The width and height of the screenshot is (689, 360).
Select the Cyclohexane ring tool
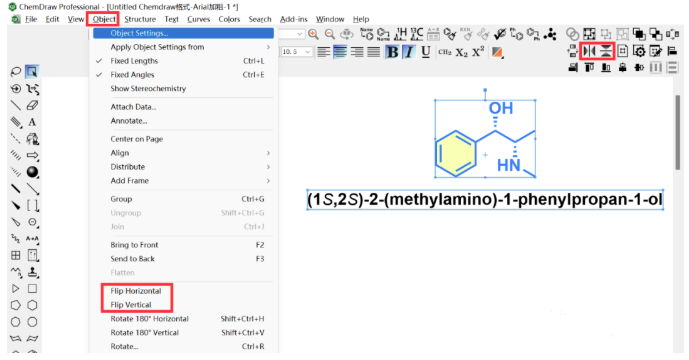click(x=32, y=305)
